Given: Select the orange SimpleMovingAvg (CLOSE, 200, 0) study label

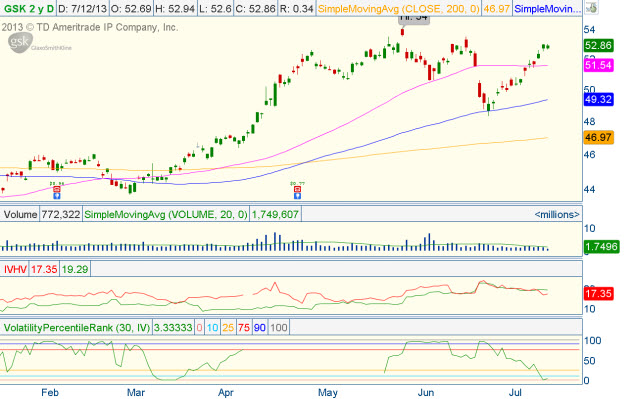Looking at the screenshot, I should [399, 8].
